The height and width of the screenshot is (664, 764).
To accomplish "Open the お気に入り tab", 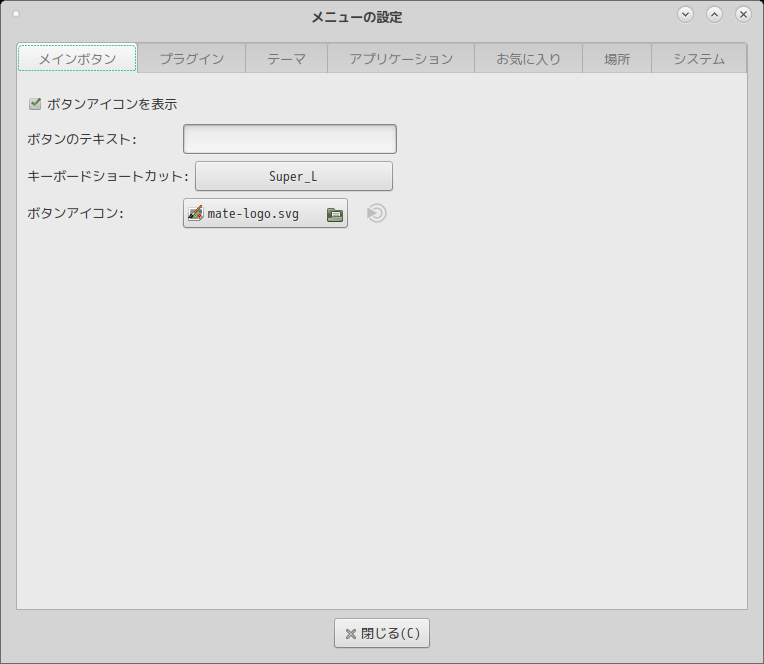I will coord(528,58).
